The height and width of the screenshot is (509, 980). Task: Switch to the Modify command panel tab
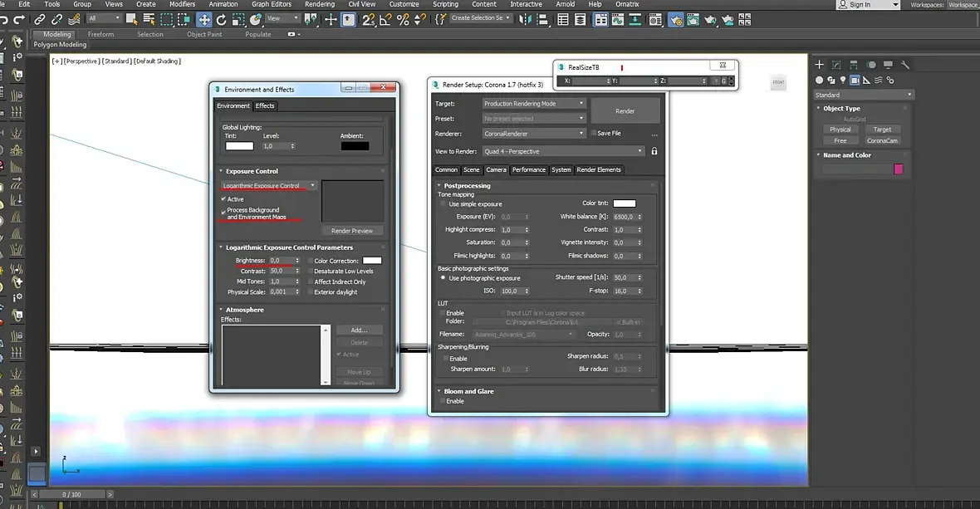coord(836,65)
